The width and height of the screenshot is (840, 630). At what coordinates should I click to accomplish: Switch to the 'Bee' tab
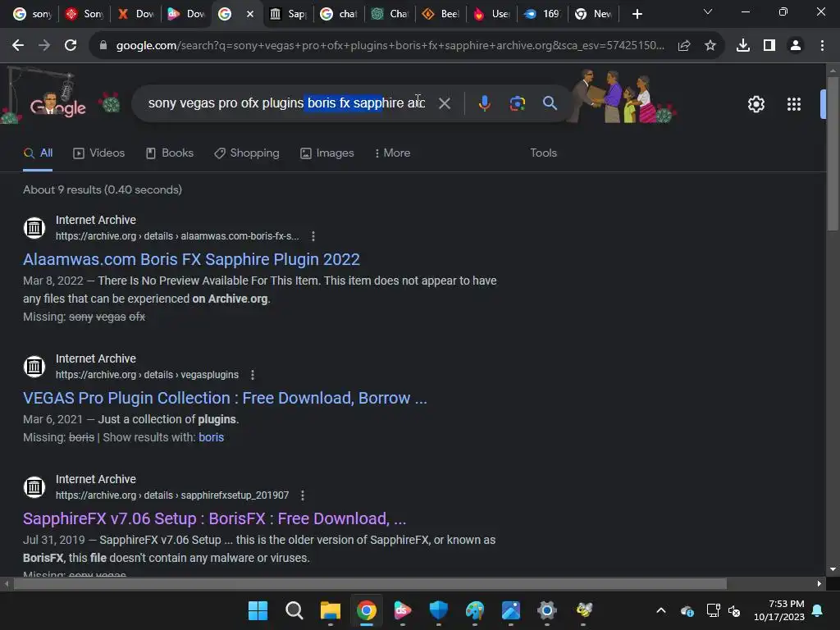click(441, 14)
